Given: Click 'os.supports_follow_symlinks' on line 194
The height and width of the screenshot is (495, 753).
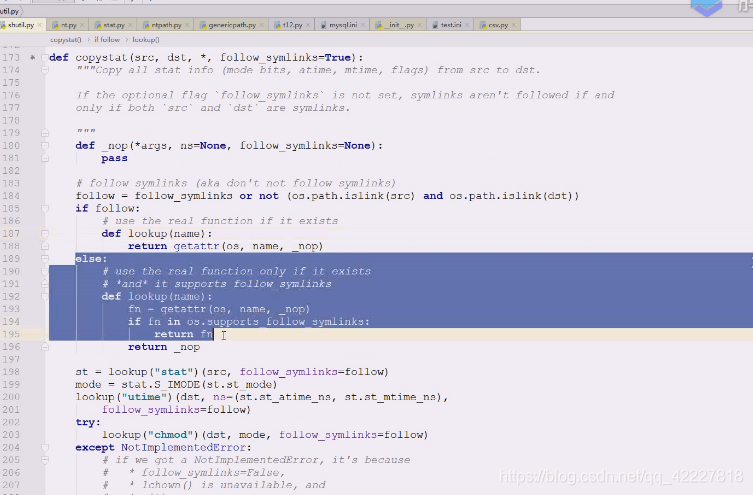Looking at the screenshot, I should point(278,322).
